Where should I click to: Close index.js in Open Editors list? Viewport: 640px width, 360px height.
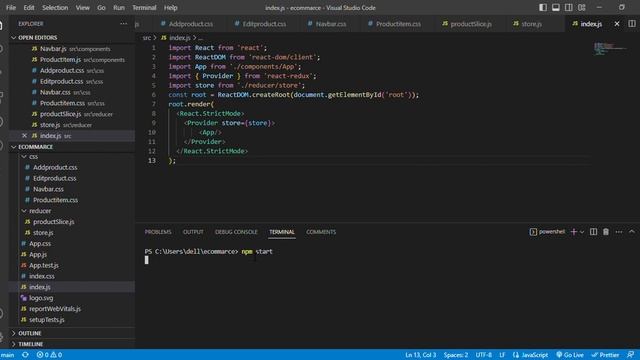24,136
